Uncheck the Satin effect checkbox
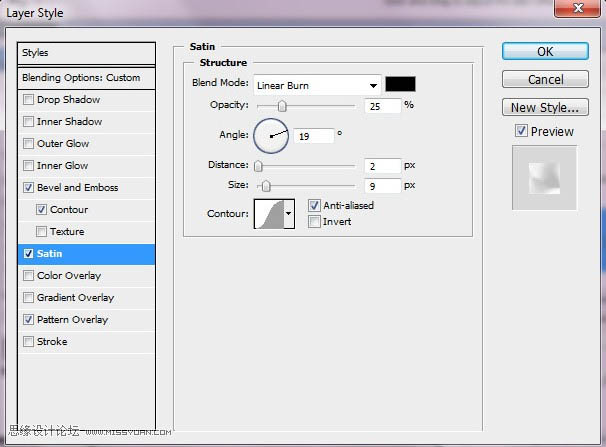Viewport: 606px width, 447px height. [28, 254]
